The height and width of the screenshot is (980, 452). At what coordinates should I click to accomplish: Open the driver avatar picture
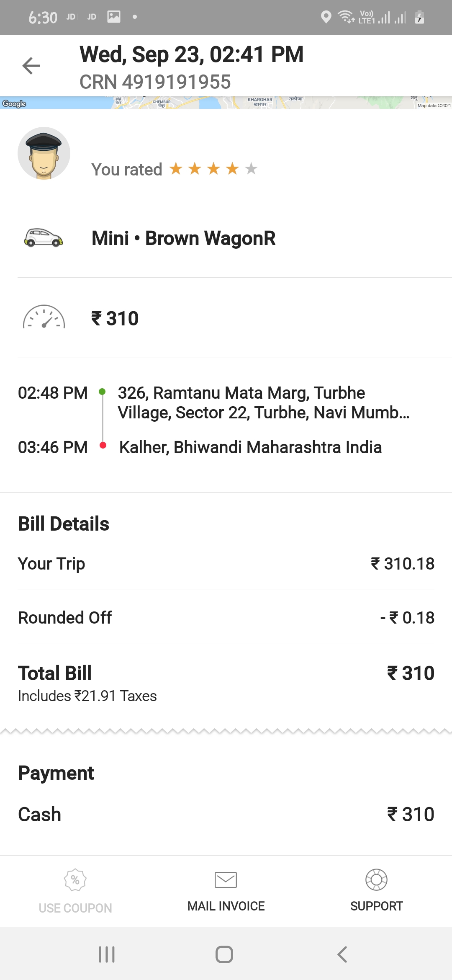pos(44,153)
